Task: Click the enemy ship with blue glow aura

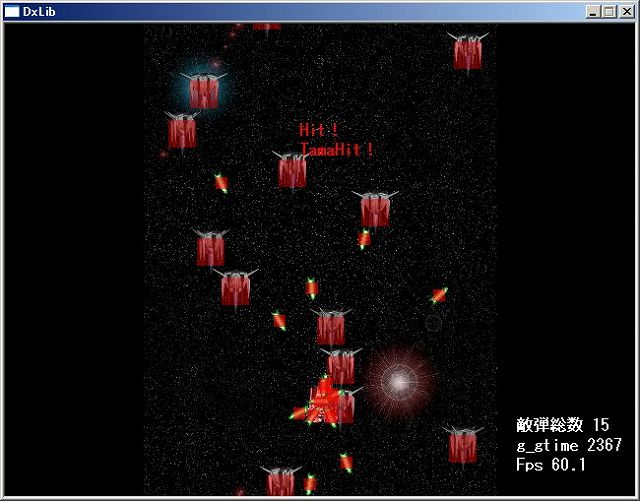Action: tap(203, 91)
